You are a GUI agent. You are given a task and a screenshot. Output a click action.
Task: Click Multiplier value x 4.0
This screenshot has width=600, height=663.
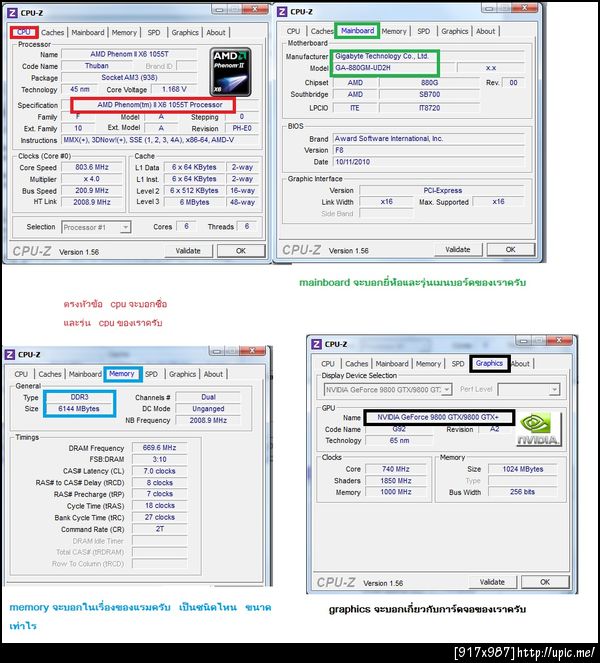(92, 179)
